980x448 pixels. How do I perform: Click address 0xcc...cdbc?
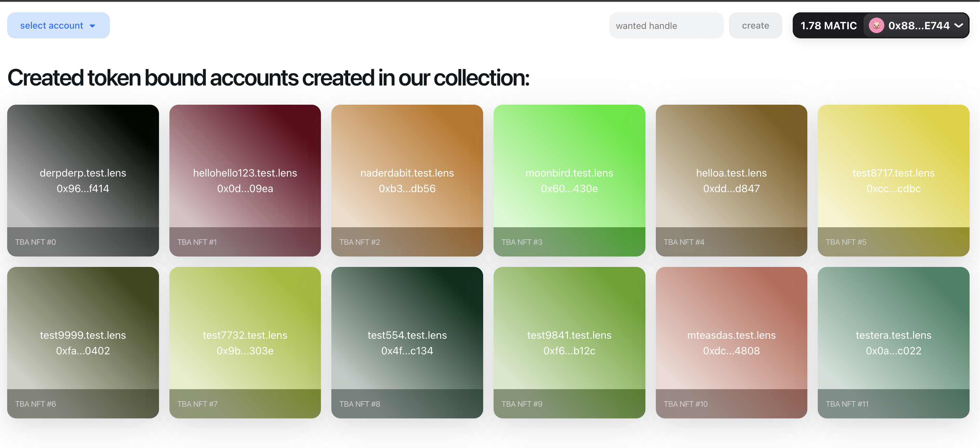coord(893,189)
